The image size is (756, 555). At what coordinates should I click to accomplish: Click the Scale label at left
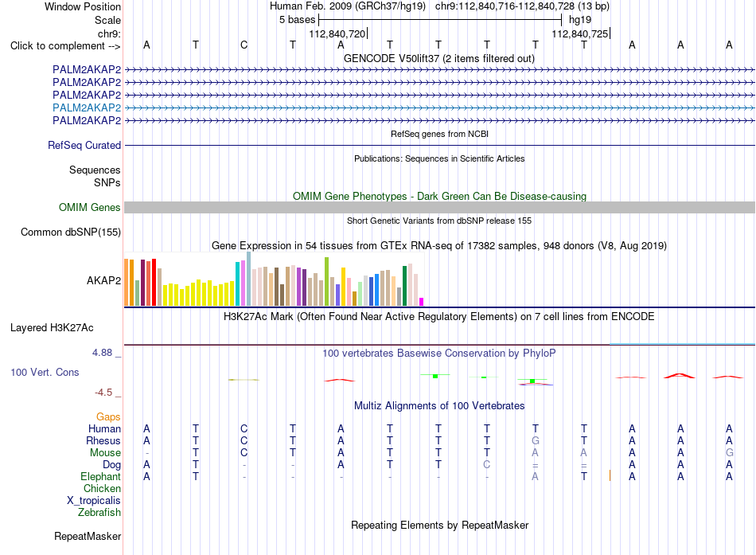coord(107,20)
